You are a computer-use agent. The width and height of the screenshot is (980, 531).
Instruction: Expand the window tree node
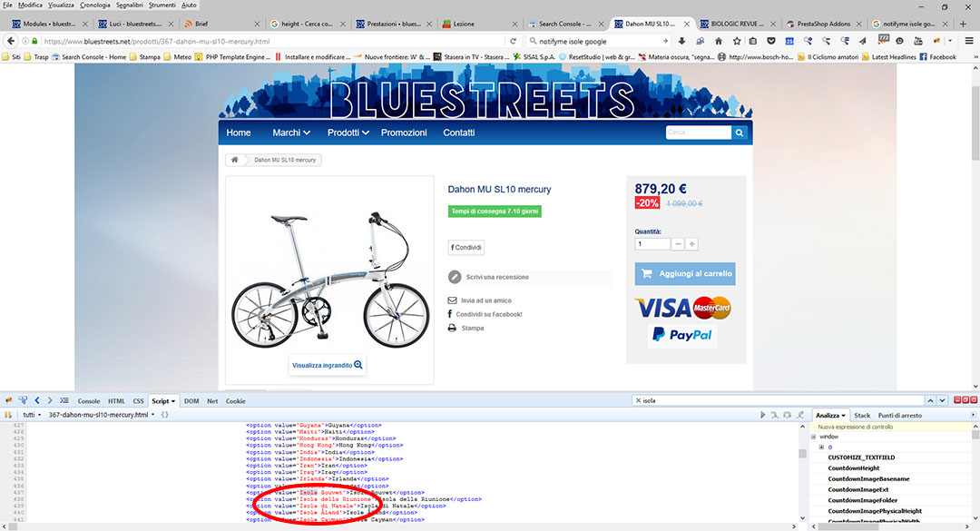tap(814, 437)
